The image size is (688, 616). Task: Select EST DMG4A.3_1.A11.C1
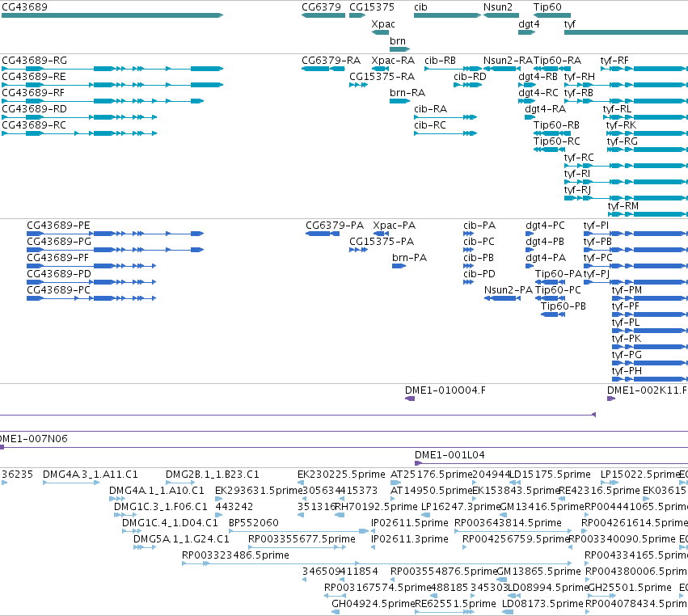tap(71, 483)
